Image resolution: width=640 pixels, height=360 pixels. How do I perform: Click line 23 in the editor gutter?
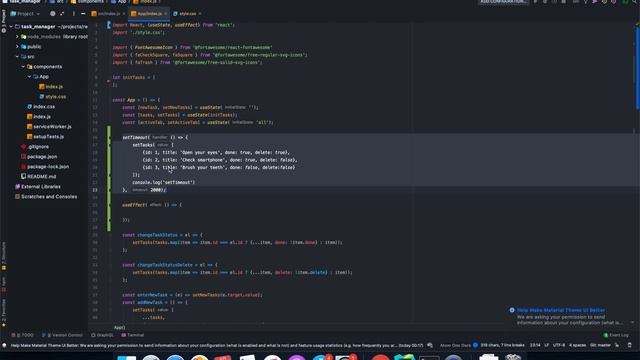[x=95, y=190]
